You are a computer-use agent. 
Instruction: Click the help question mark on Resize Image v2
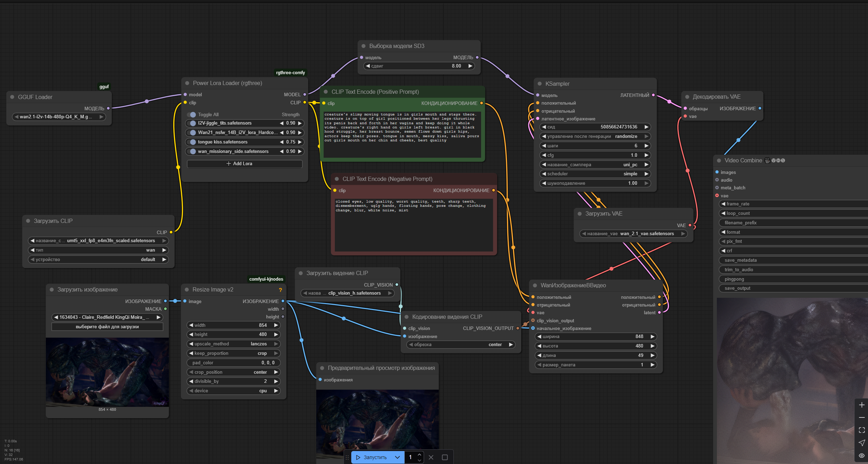(280, 290)
